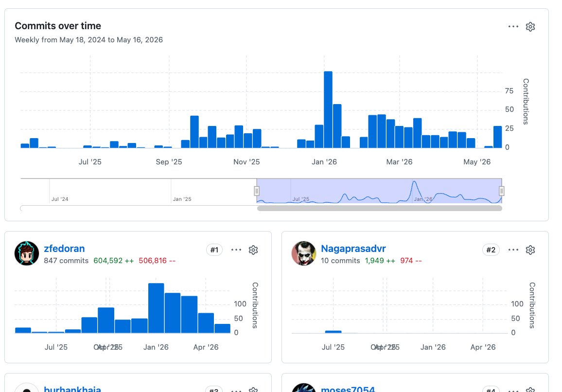Click '974 --' deletions count
562x392 pixels.
411,261
